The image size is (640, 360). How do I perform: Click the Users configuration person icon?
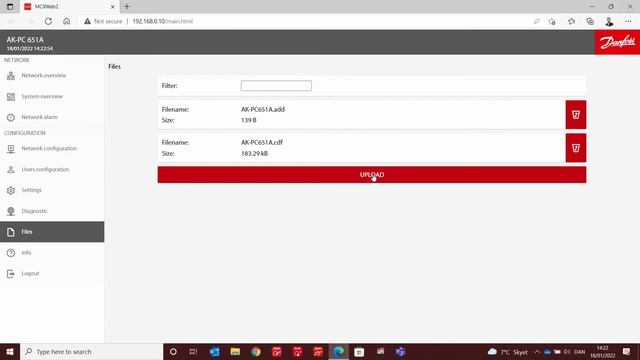(x=11, y=169)
